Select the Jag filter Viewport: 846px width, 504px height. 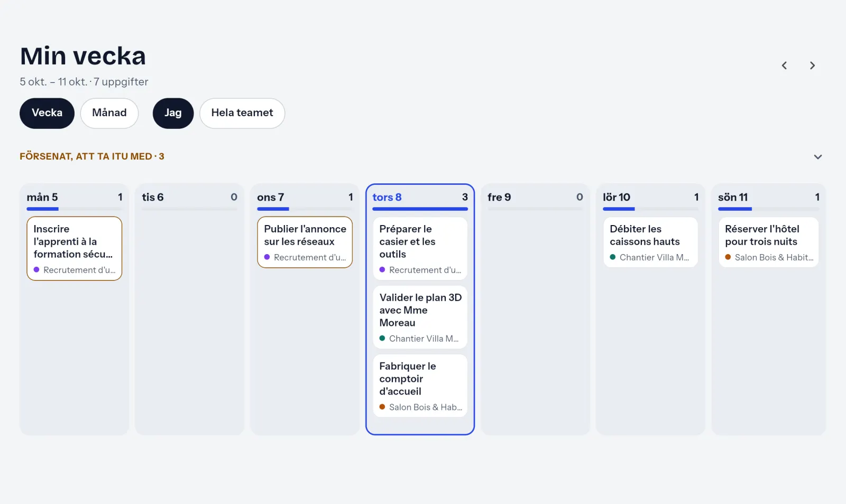[173, 113]
